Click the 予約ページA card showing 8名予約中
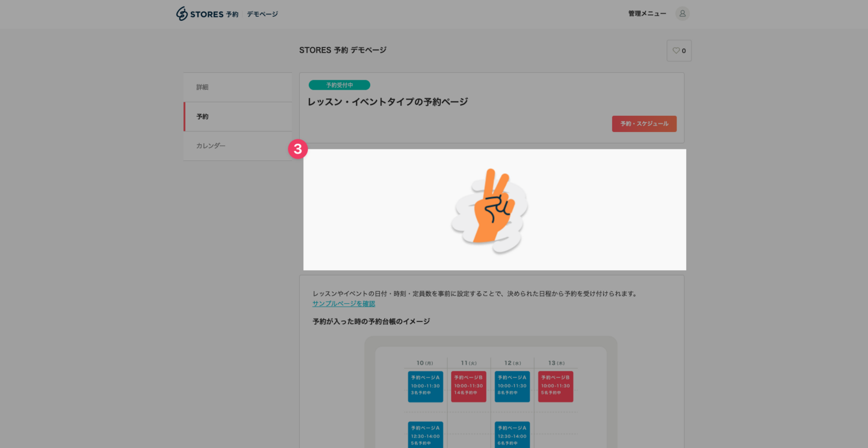Viewport: 868px width, 448px height. pos(512,387)
